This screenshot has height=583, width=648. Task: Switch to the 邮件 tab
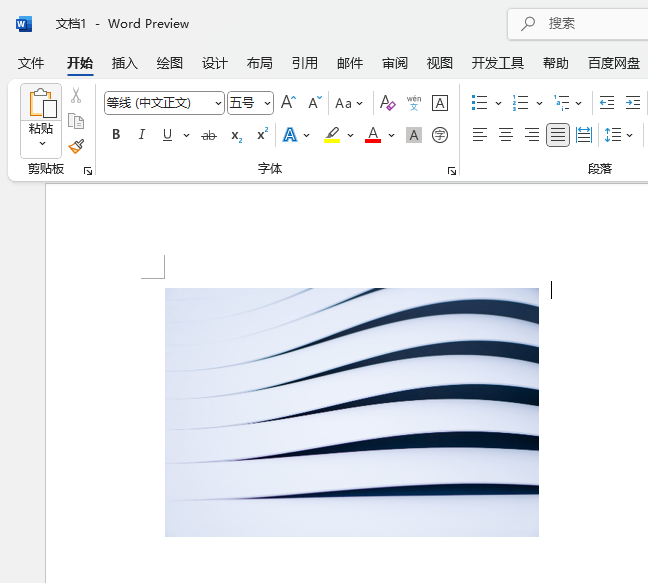350,63
